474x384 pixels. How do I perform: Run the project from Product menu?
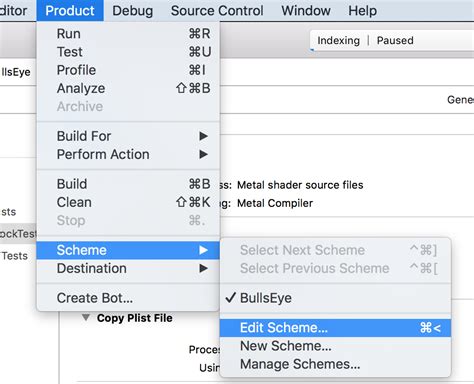[128, 34]
